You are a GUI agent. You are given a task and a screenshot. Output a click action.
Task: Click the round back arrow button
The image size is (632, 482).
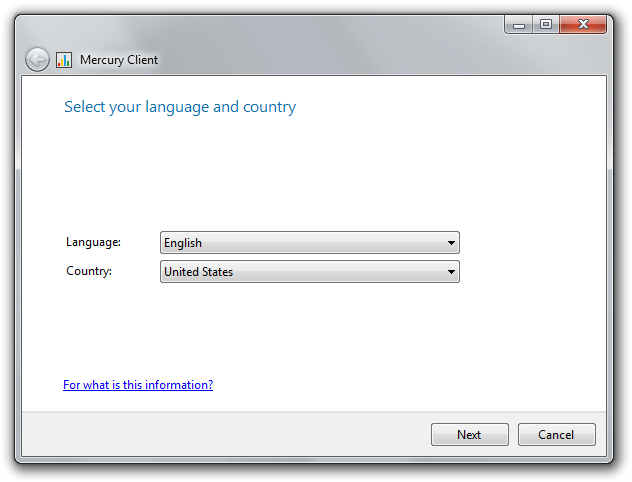point(37,60)
